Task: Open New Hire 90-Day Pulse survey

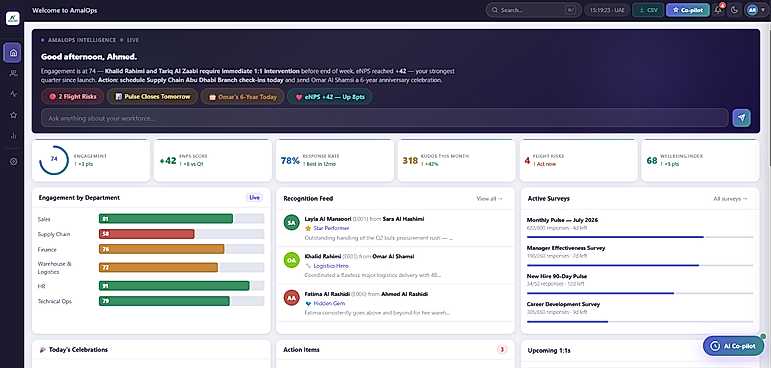Action: pos(640,283)
